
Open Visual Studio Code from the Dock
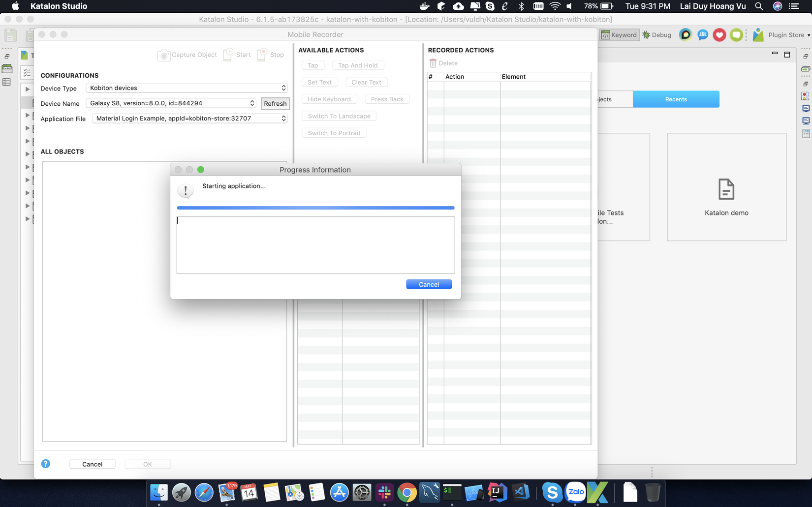tap(521, 492)
